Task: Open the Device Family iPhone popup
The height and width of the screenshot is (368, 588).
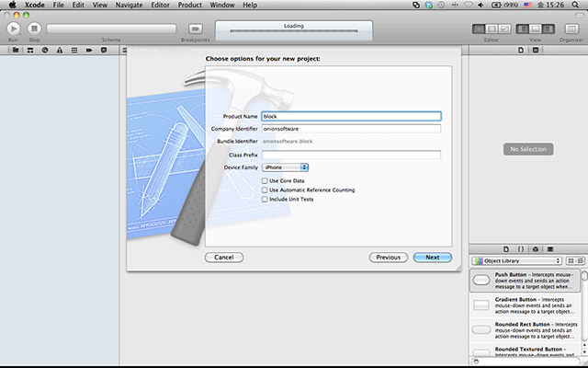Action: coord(285,167)
